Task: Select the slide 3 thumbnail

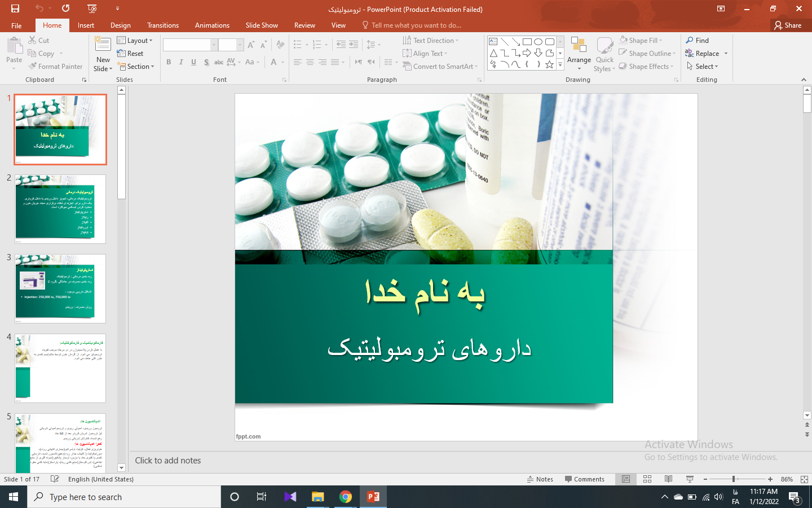Action: [x=60, y=288]
